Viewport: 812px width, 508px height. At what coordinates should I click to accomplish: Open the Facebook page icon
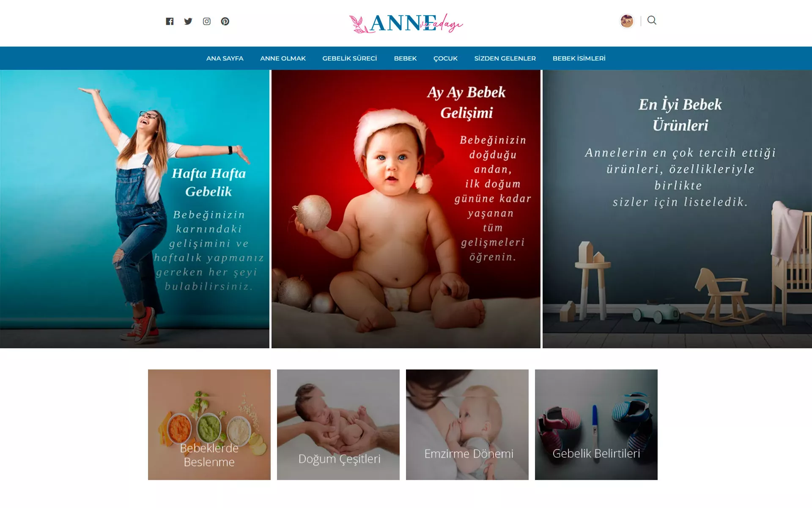click(170, 21)
